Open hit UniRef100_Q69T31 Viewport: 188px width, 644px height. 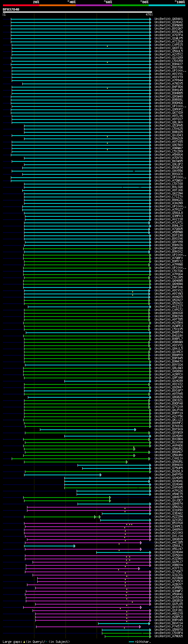[x=169, y=48]
